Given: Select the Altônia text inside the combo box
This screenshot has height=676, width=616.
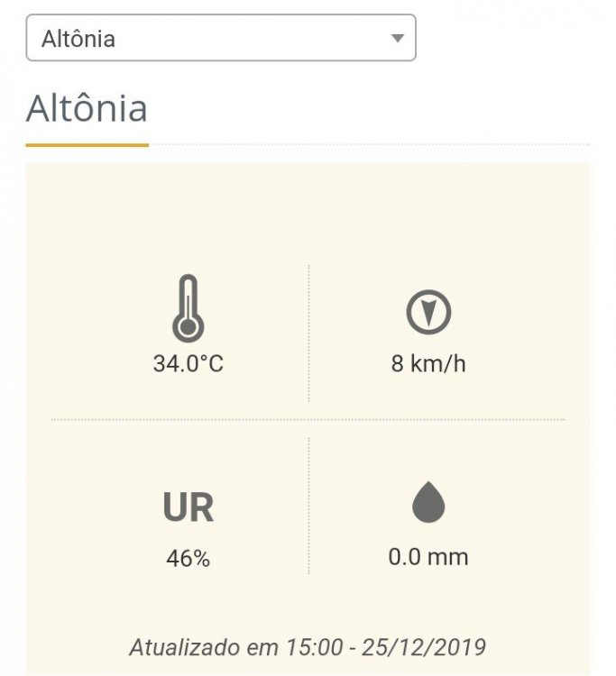Looking at the screenshot, I should tap(78, 39).
